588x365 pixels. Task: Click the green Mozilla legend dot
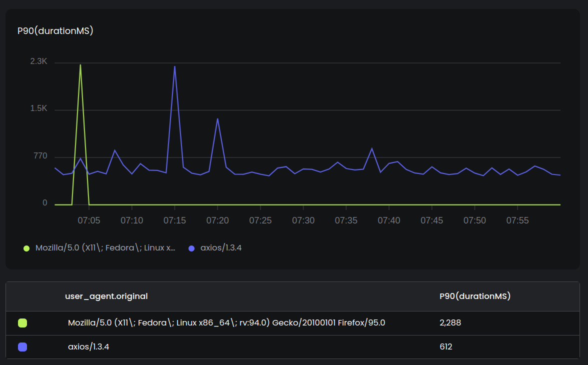(x=26, y=248)
